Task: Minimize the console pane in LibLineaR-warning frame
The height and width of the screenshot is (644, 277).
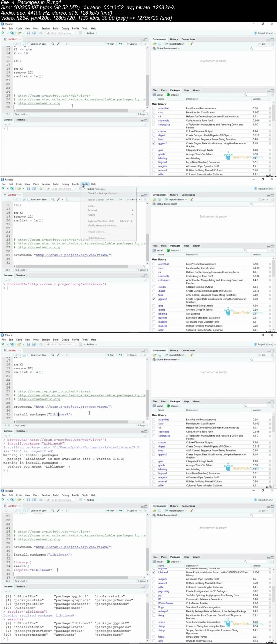Action: (142, 431)
